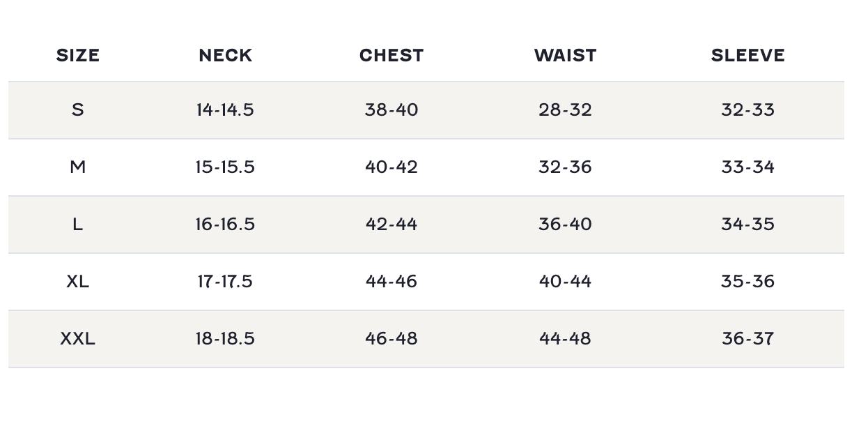868x424 pixels.
Task: Click sleeve measurement 36-37
Action: (747, 339)
